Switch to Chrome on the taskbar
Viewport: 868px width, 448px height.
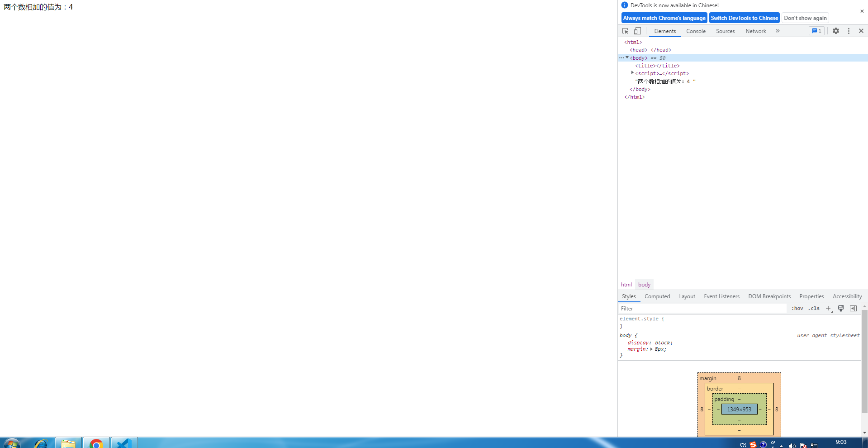click(96, 443)
